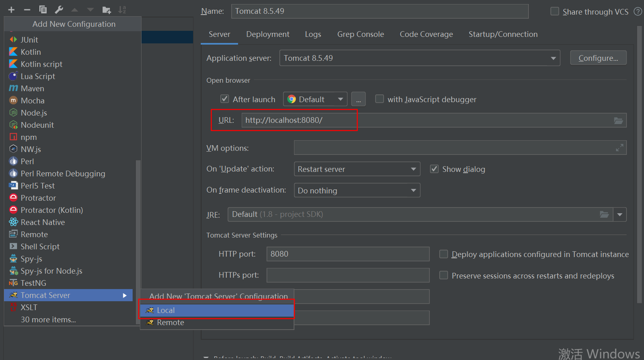This screenshot has width=644, height=360.
Task: Toggle After launch checkbox
Action: click(224, 99)
